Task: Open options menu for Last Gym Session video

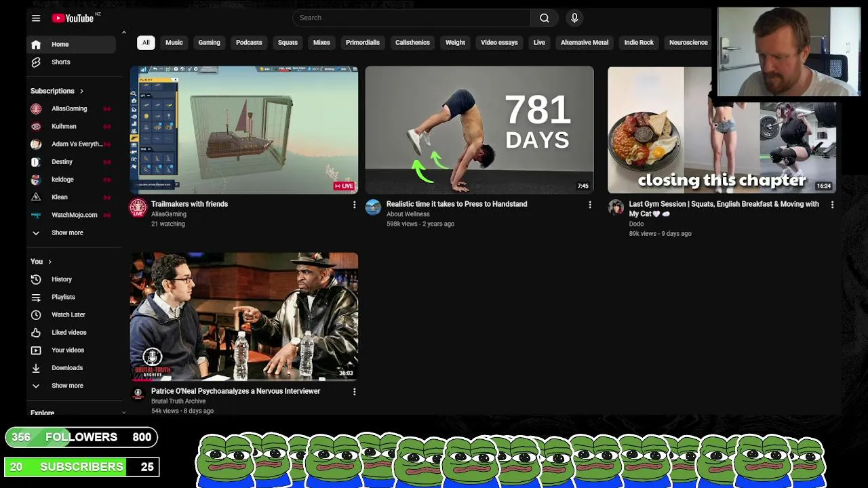Action: [x=832, y=205]
